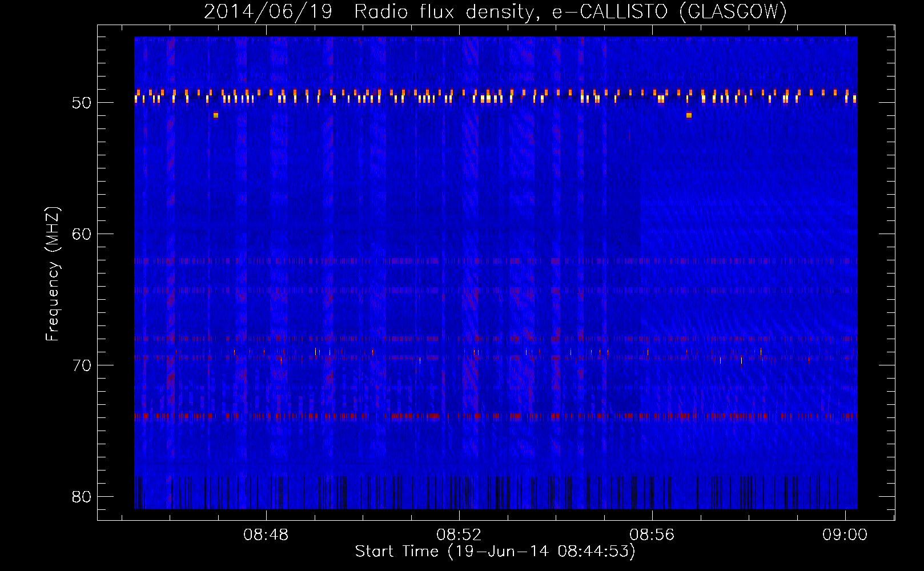The width and height of the screenshot is (924, 571).
Task: Click the x-axis label "Start Time (19-Jun-14 08:44:53)"
Action: point(495,552)
